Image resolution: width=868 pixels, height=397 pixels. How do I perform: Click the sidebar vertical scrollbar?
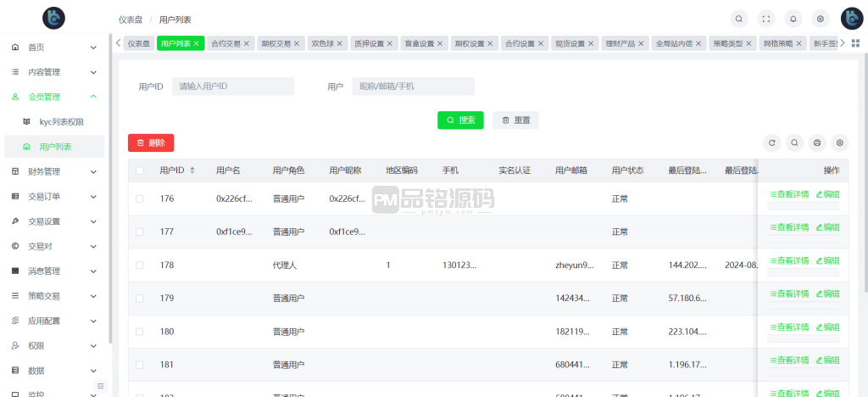point(110,188)
